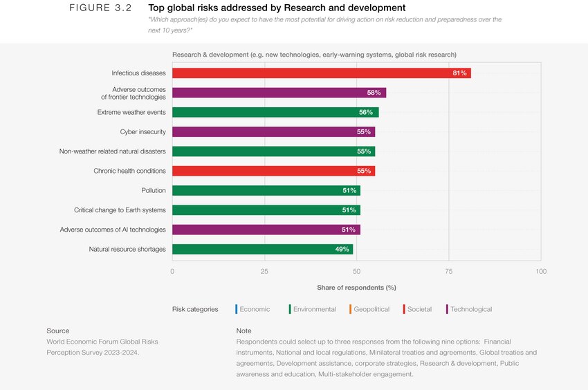Click the 50 tick on the x-axis

(357, 271)
